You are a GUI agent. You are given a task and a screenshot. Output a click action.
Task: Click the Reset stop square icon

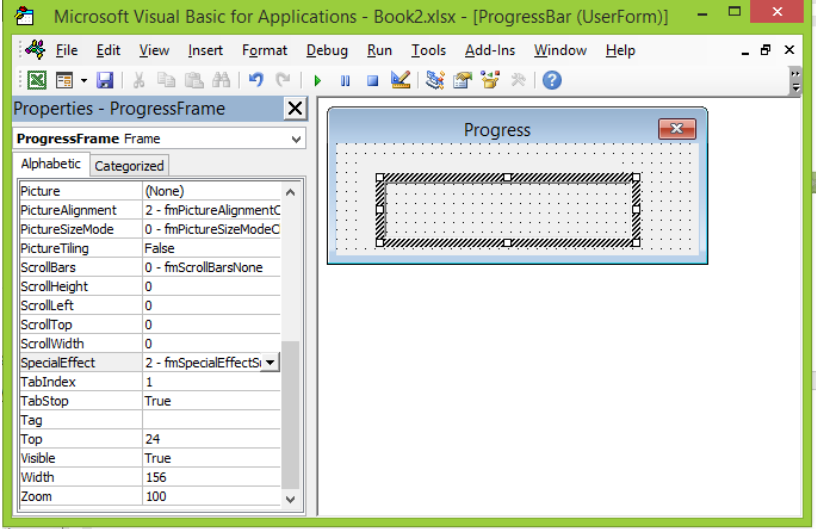373,81
